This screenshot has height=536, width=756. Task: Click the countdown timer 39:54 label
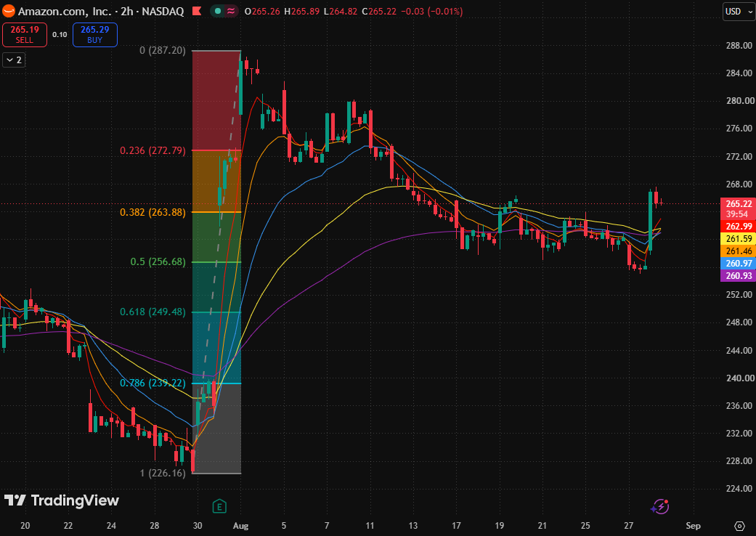point(737,214)
